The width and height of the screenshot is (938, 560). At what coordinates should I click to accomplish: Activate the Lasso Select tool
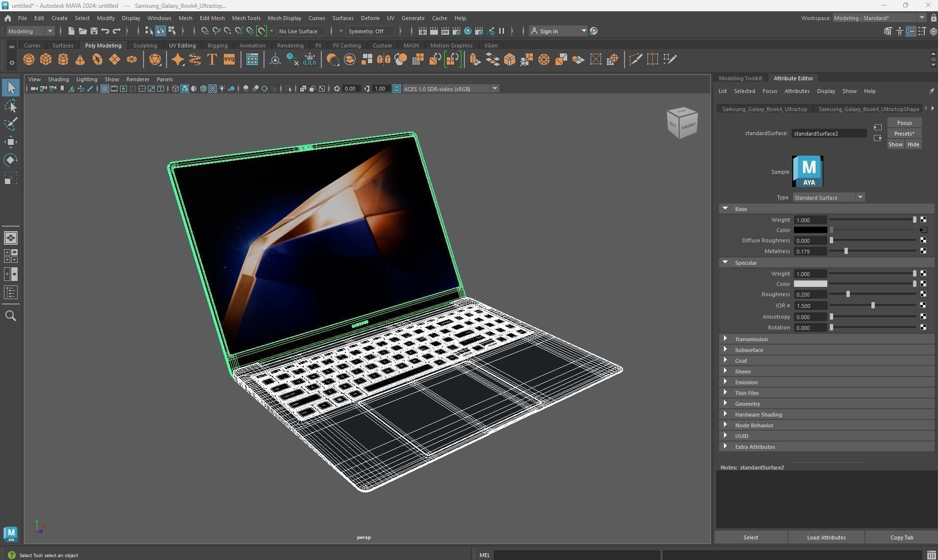[11, 106]
